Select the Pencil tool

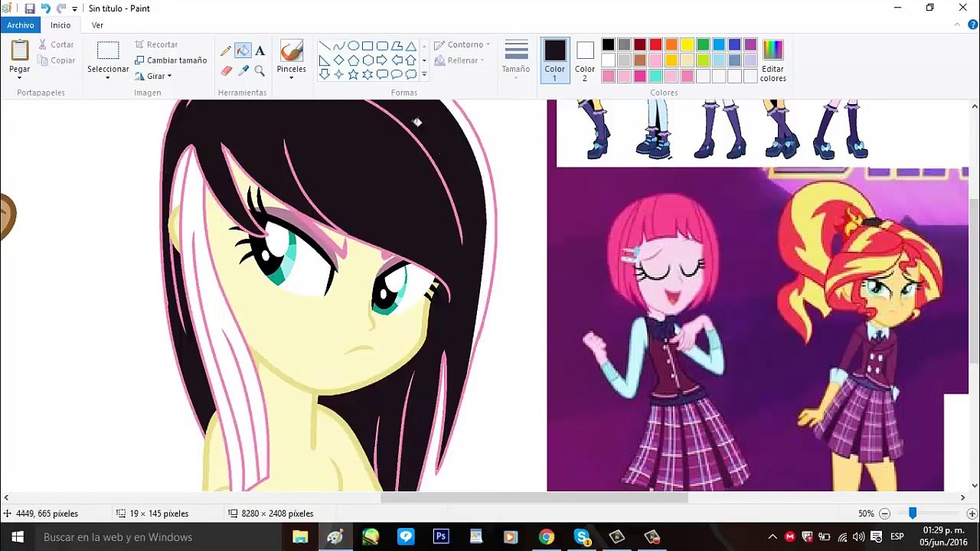pyautogui.click(x=226, y=51)
